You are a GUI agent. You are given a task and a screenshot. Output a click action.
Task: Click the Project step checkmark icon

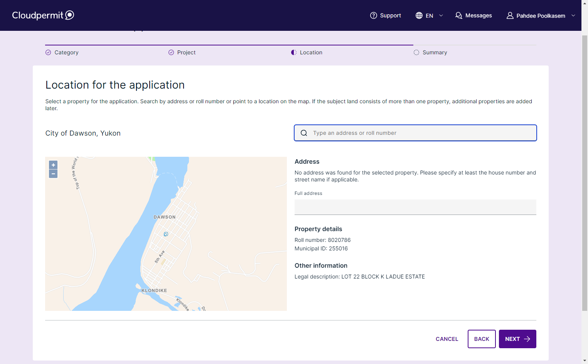tap(171, 52)
